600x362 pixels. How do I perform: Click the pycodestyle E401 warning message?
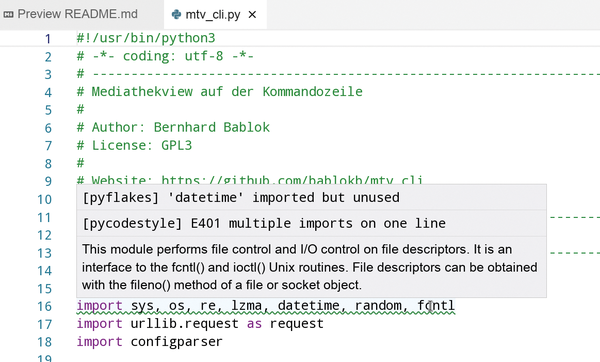coord(264,223)
